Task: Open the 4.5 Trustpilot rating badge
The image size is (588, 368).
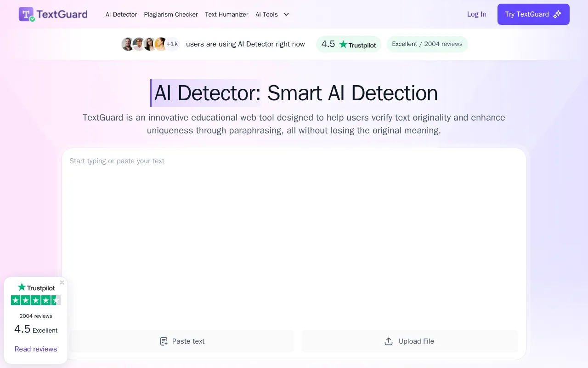Action: pos(349,44)
